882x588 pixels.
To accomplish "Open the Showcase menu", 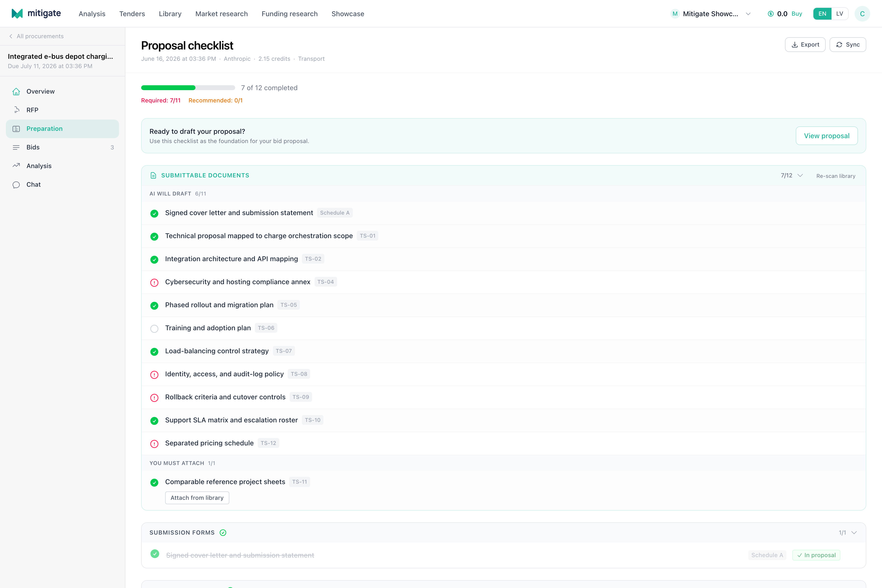I will pos(348,14).
